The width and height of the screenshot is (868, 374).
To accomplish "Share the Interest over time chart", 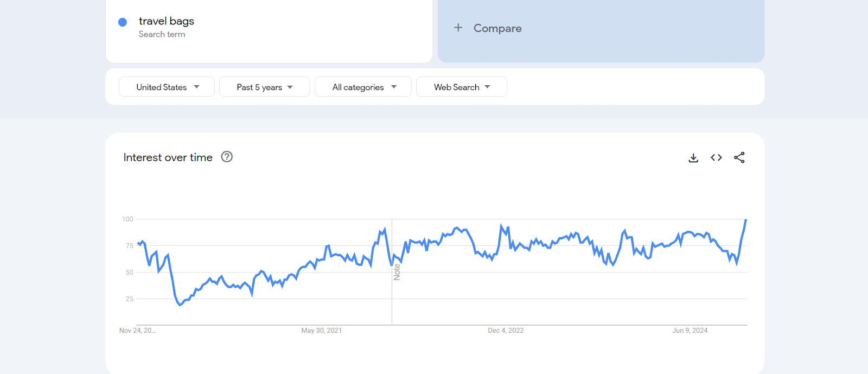I will coord(739,157).
